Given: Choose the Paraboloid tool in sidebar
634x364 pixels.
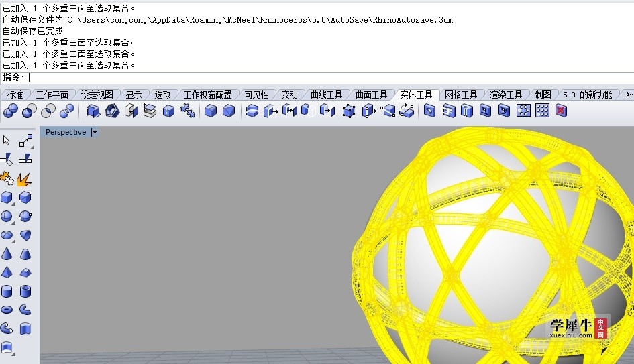Looking at the screenshot, I should 25,235.
